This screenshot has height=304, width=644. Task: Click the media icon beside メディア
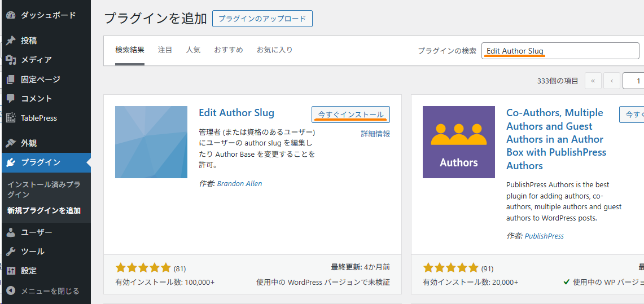point(11,60)
